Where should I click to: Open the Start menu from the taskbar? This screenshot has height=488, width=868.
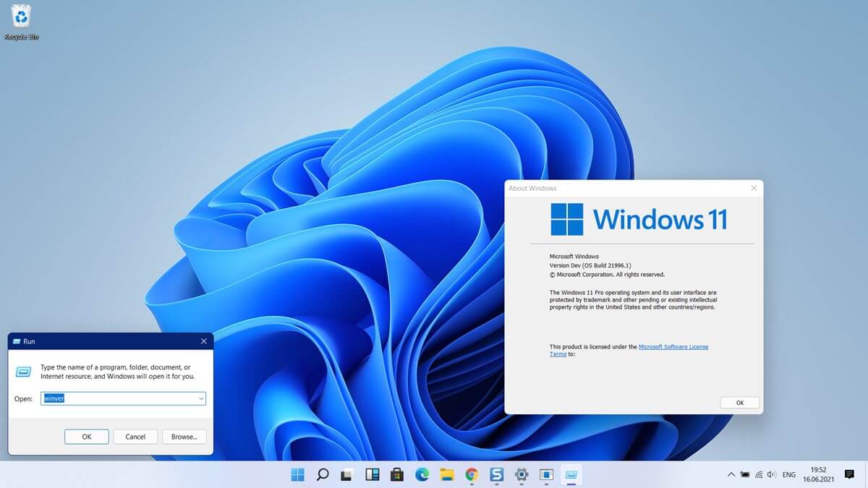point(297,475)
